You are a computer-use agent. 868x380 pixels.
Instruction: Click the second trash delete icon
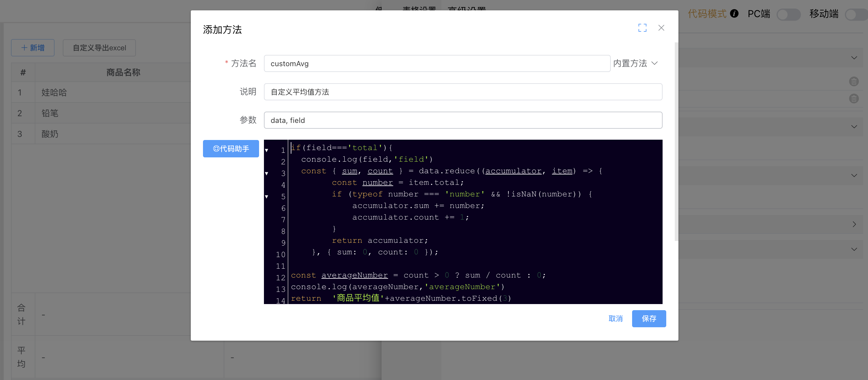(x=853, y=99)
